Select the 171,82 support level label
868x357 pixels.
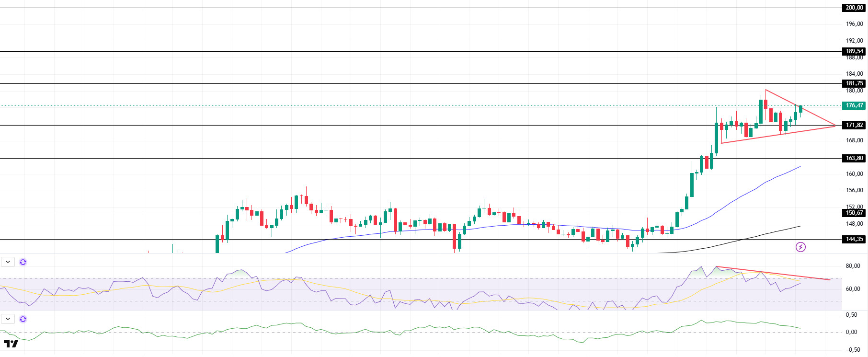[x=854, y=125]
